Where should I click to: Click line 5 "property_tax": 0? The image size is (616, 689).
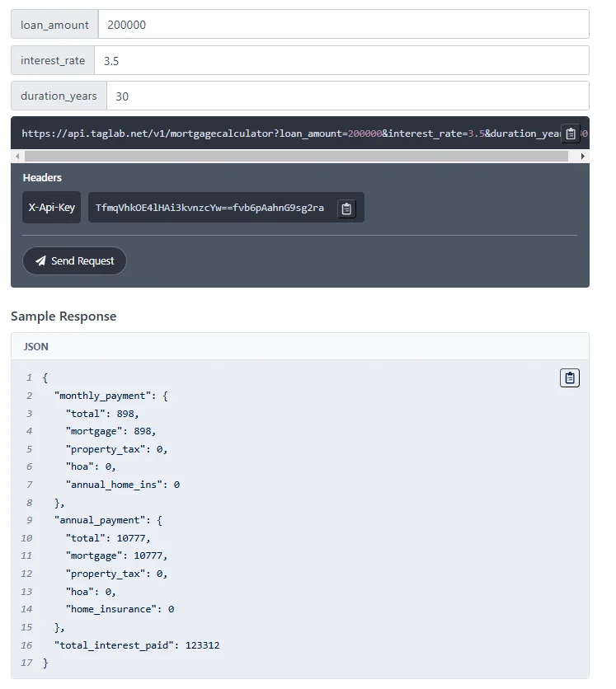tap(116, 449)
